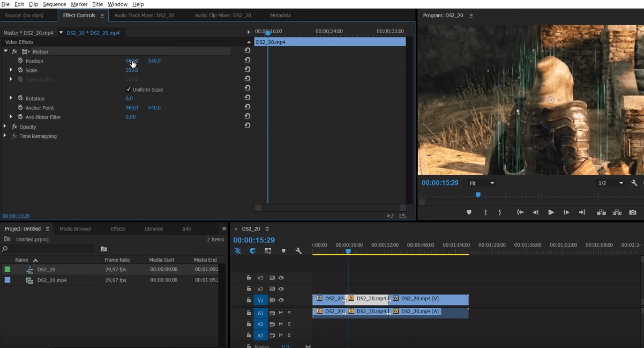Reset the Opacity effect

coord(248,125)
